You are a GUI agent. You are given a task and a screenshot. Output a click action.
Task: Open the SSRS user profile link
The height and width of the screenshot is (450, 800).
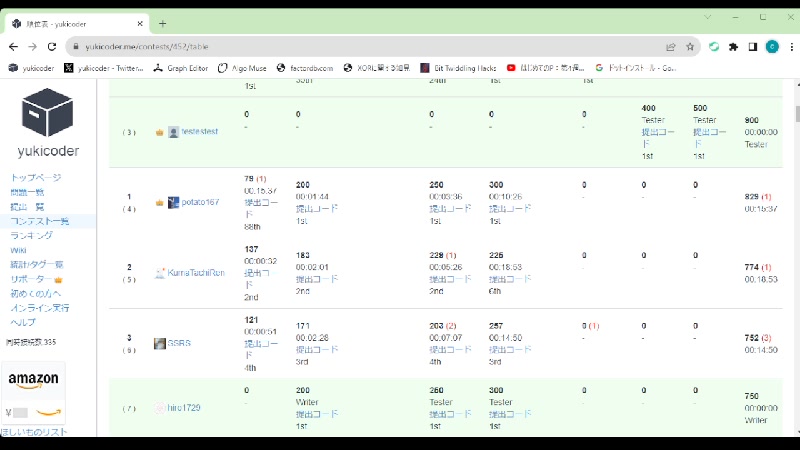coord(179,343)
